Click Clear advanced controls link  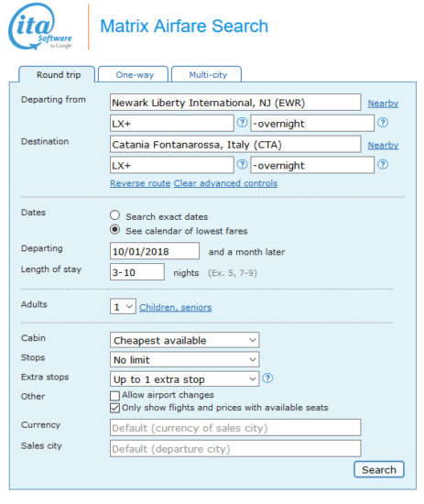pos(225,183)
